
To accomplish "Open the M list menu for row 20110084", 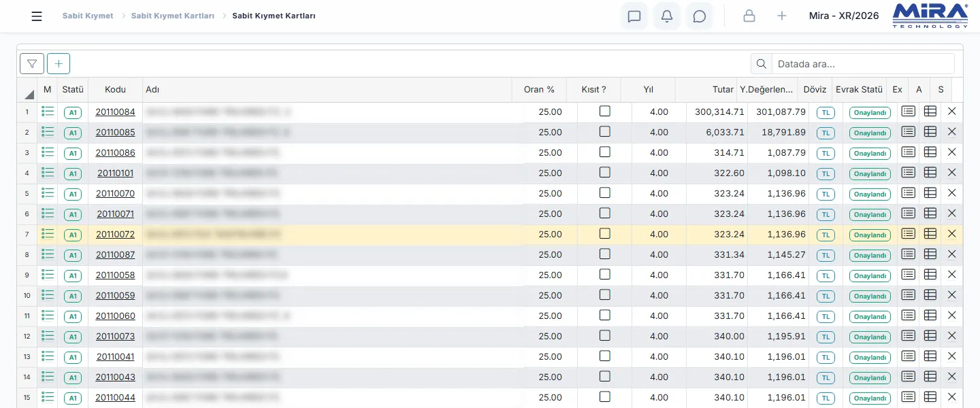I will pyautogui.click(x=48, y=112).
